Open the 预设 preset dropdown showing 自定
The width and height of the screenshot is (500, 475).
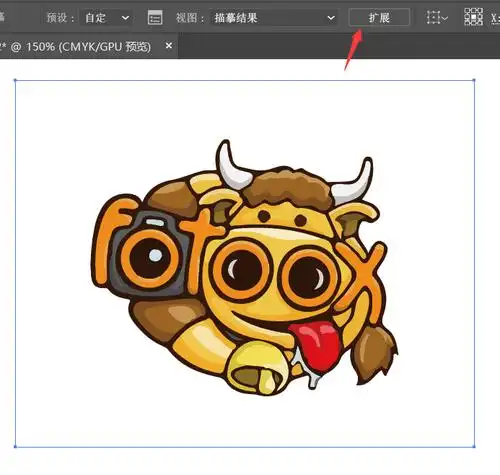point(107,18)
